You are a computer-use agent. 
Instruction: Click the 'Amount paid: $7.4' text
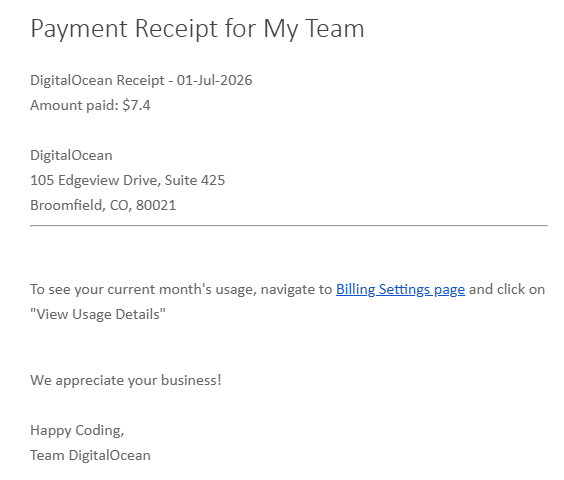(90, 105)
